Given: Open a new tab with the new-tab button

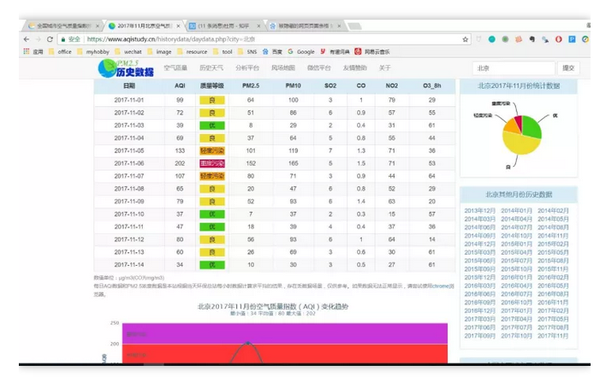Looking at the screenshot, I should tap(354, 26).
